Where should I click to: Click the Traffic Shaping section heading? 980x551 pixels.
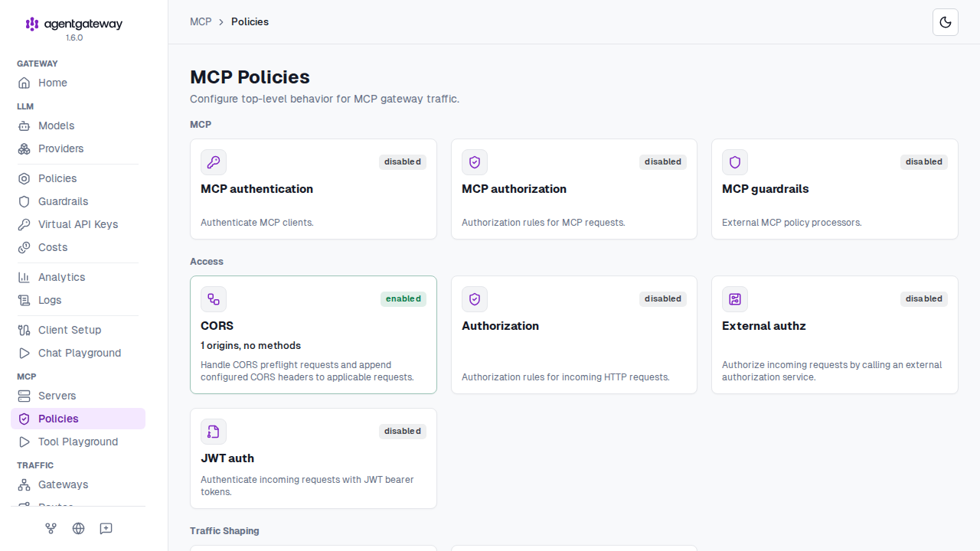click(x=224, y=530)
